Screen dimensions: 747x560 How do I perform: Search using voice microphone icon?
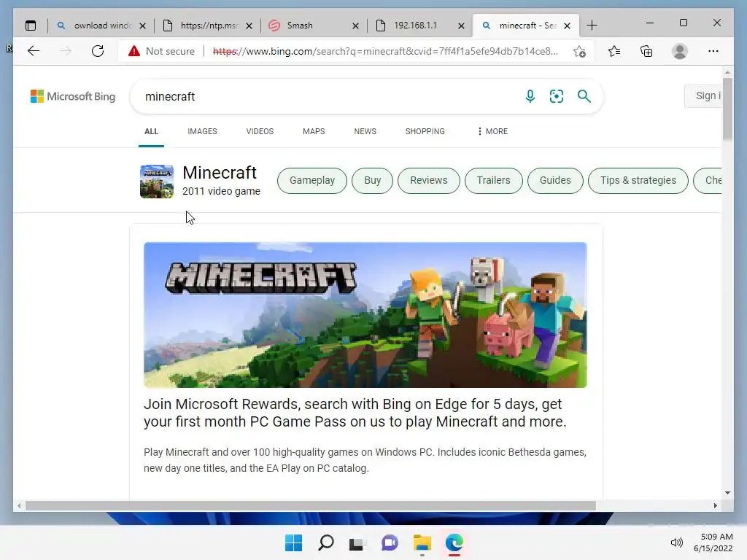(530, 96)
